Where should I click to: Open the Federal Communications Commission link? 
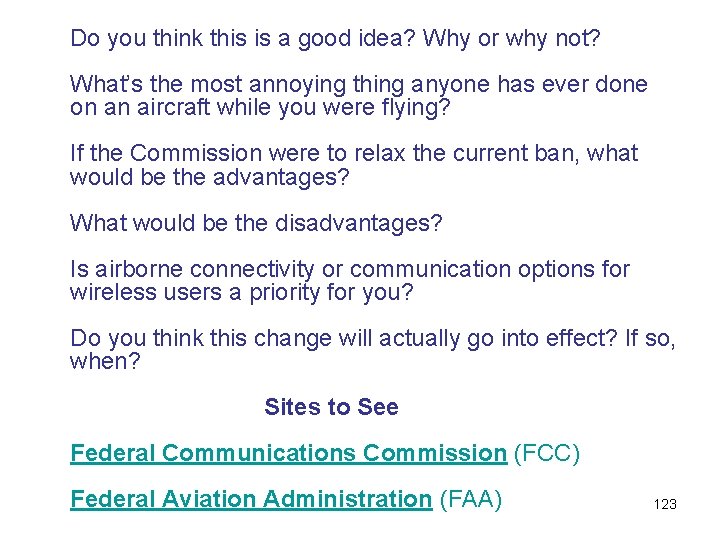tap(288, 453)
